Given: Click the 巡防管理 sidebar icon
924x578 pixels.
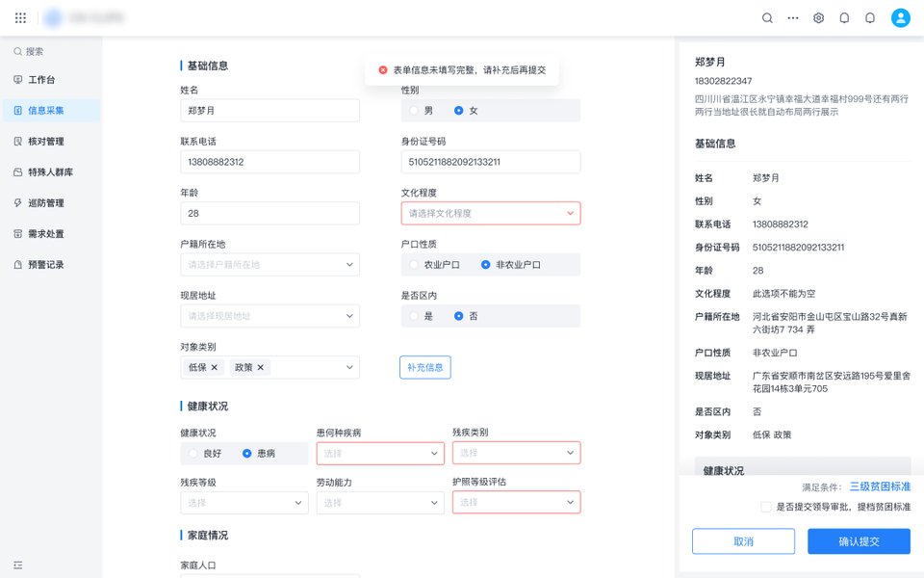Looking at the screenshot, I should tap(17, 203).
